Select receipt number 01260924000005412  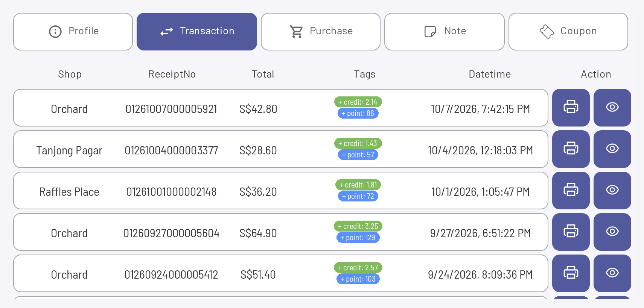171,275
